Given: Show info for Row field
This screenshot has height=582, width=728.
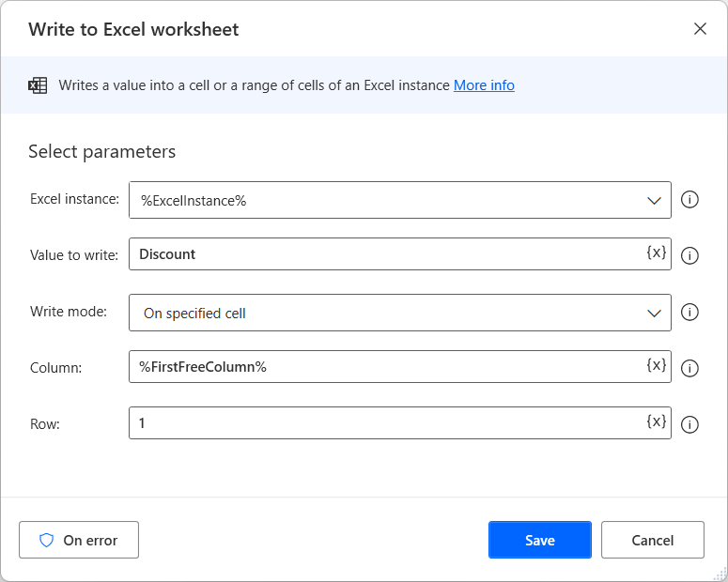Looking at the screenshot, I should click(x=689, y=424).
